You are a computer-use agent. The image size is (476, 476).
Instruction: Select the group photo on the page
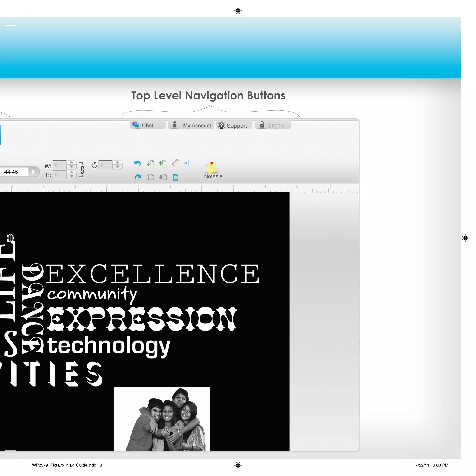click(x=162, y=420)
